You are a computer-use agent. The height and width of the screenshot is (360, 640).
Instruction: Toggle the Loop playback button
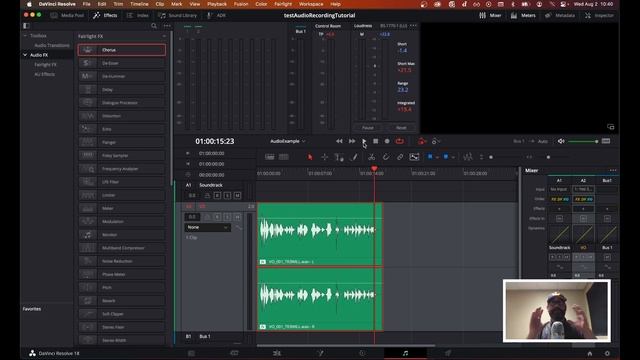400,141
